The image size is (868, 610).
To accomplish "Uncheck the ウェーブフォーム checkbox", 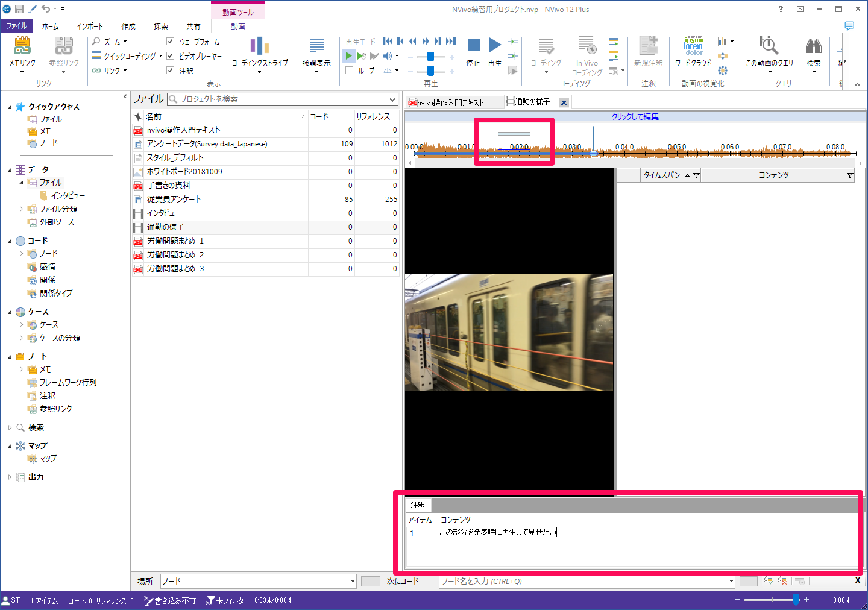I will pyautogui.click(x=171, y=42).
